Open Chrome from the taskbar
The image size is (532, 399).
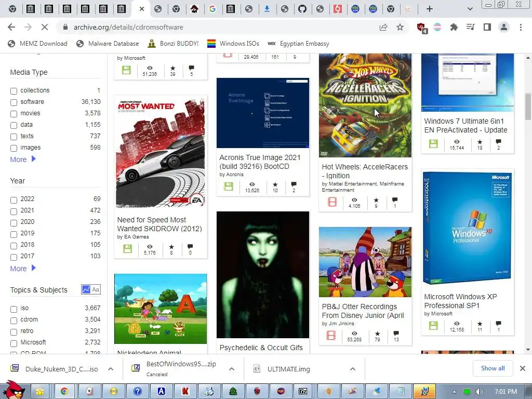(x=64, y=391)
